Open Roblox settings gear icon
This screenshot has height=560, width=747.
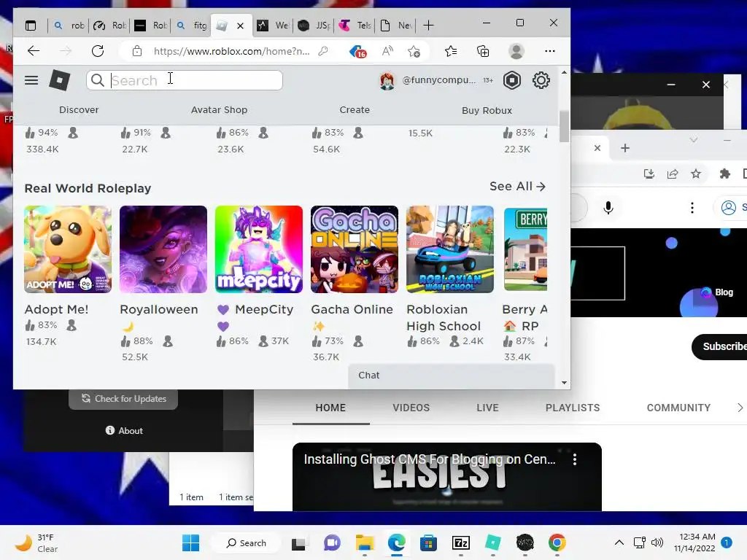[x=541, y=80]
